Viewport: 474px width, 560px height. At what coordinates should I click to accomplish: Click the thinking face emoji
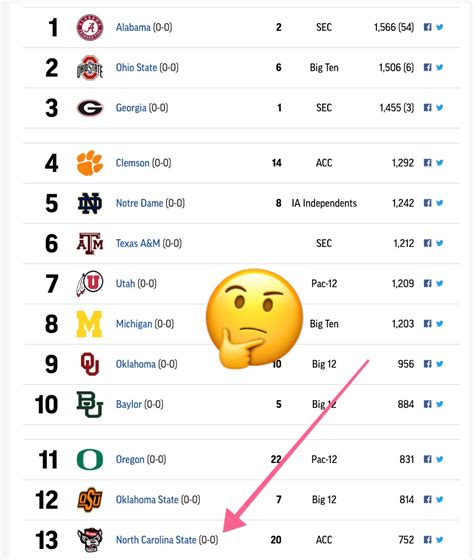pos(254,319)
